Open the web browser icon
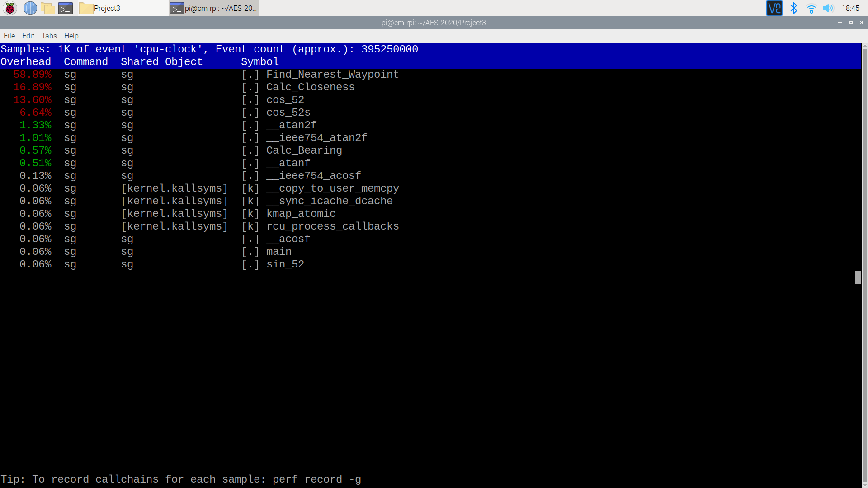This screenshot has height=488, width=868. (29, 8)
